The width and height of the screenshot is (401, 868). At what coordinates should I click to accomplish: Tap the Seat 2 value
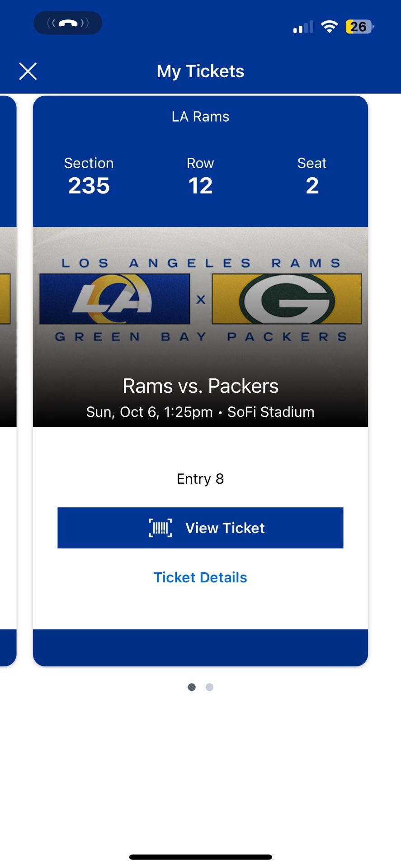pyautogui.click(x=312, y=186)
